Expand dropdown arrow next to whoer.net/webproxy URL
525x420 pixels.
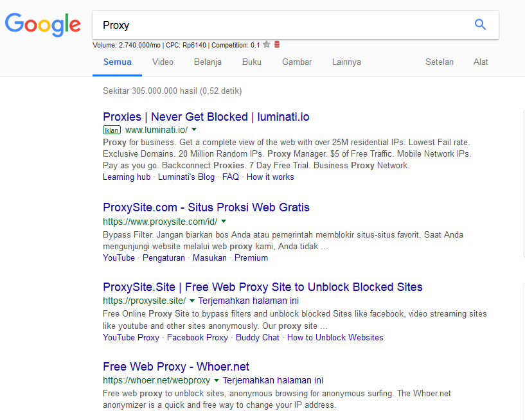tap(217, 380)
